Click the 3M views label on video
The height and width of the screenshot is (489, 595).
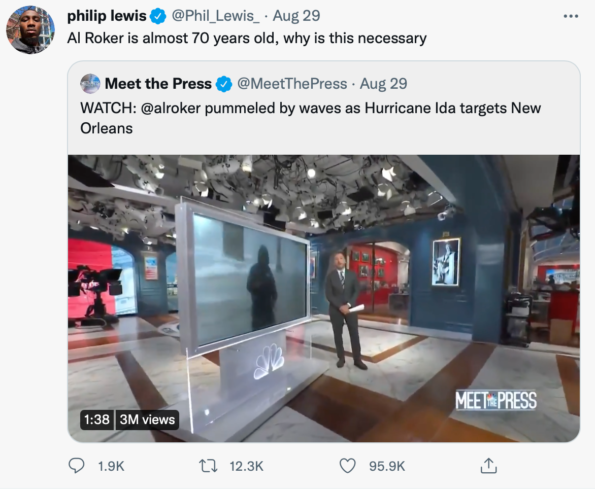tap(147, 420)
